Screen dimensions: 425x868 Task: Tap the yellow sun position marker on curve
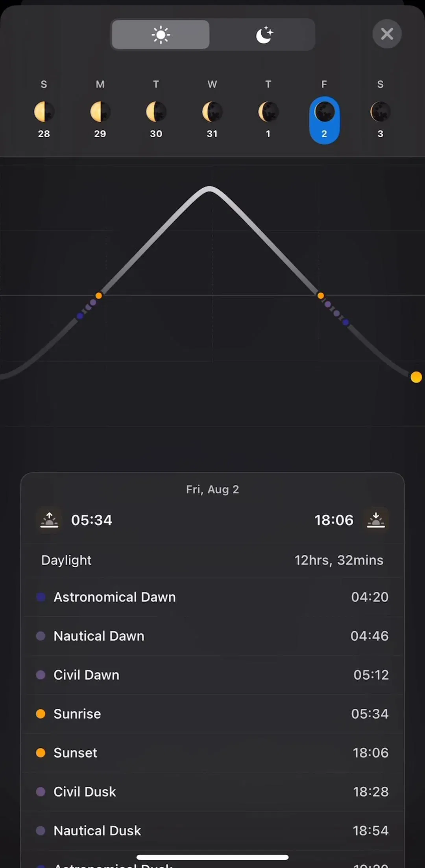click(416, 377)
